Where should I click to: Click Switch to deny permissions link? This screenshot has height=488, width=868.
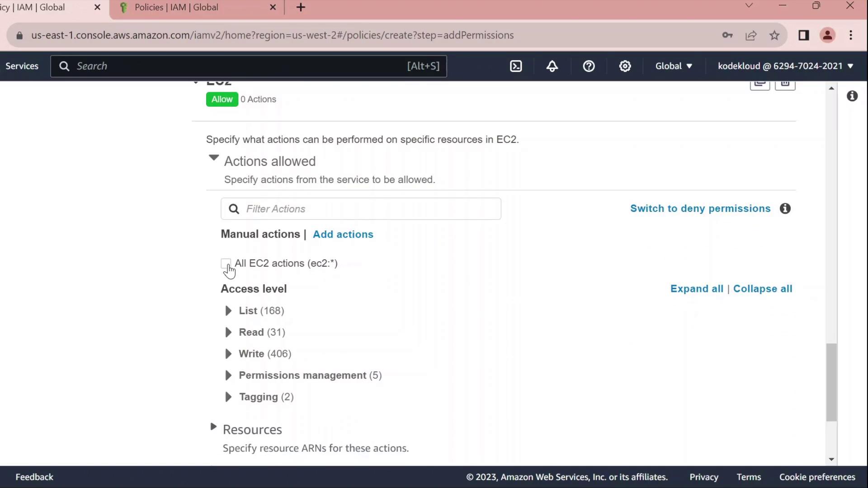point(700,208)
